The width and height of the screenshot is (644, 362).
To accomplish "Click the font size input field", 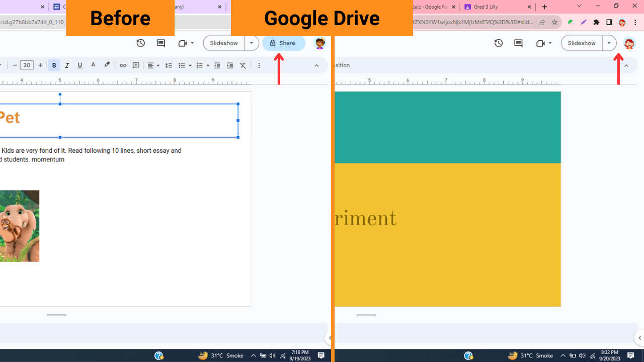I will (x=27, y=65).
